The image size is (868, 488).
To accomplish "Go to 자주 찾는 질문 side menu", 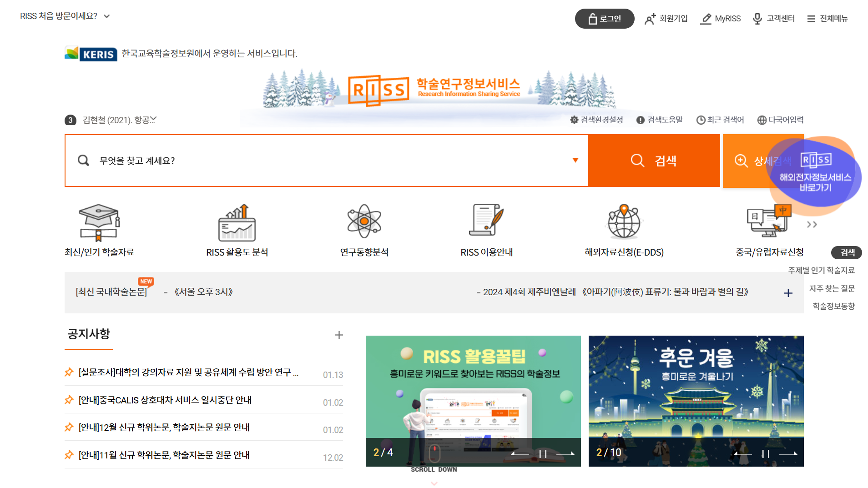I will (832, 288).
